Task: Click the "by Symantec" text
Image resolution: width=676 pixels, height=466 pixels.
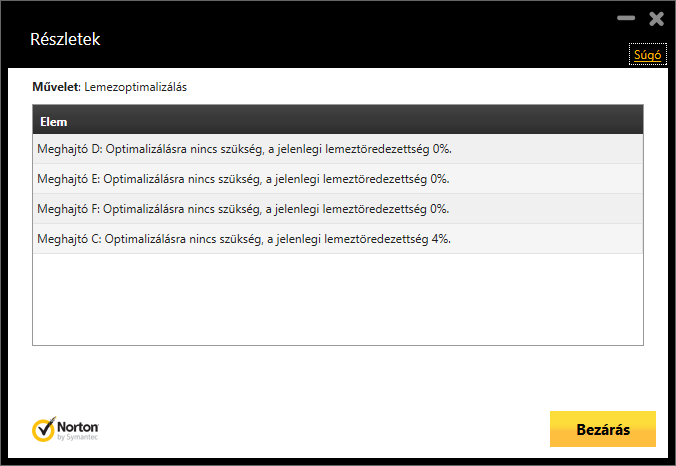Action: click(x=78, y=437)
